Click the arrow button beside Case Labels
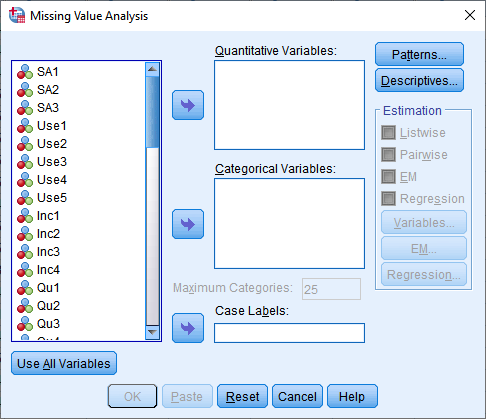Image resolution: width=486 pixels, height=419 pixels. (188, 328)
